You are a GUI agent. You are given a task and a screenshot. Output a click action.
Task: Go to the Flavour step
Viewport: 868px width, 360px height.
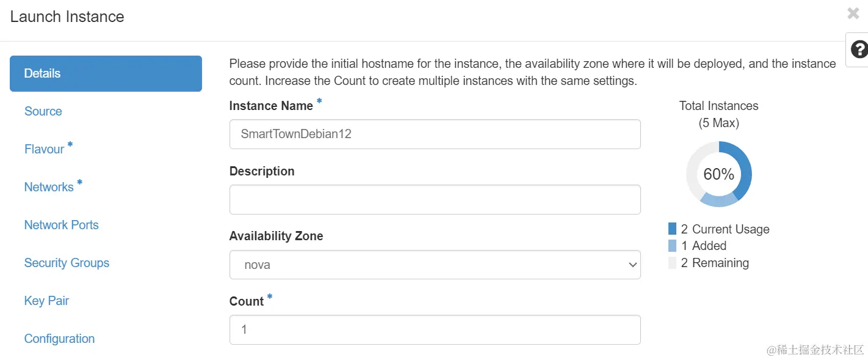(x=45, y=149)
